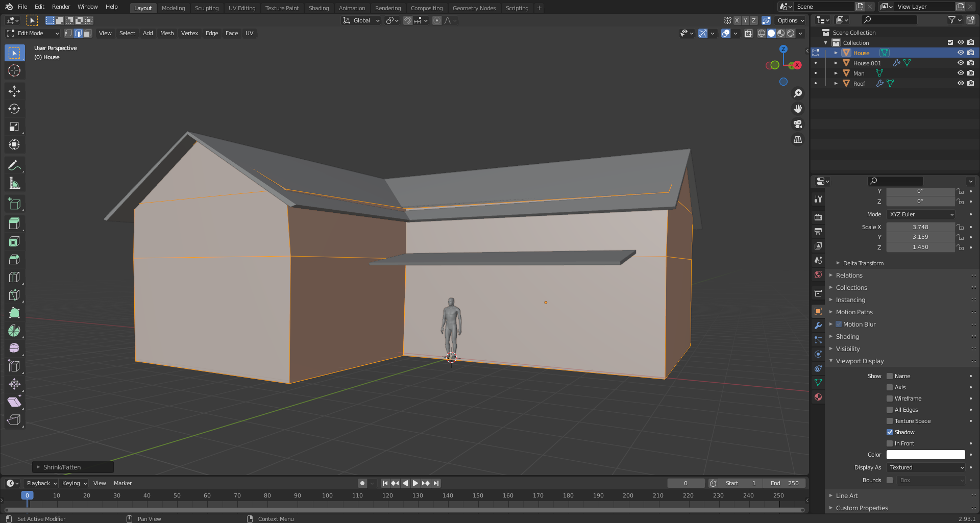
Task: Select the Shrink/Fatten tool
Action: (x=14, y=384)
